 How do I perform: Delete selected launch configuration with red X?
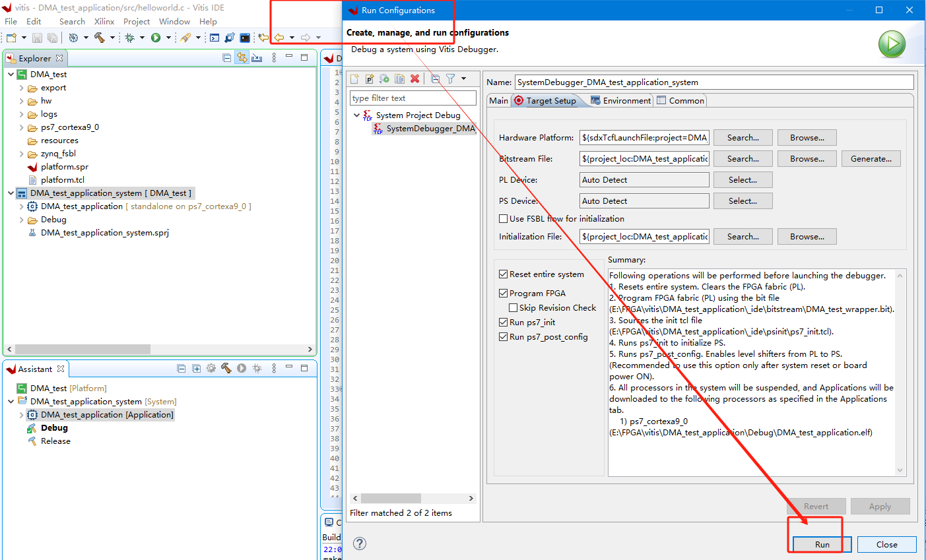pyautogui.click(x=415, y=78)
